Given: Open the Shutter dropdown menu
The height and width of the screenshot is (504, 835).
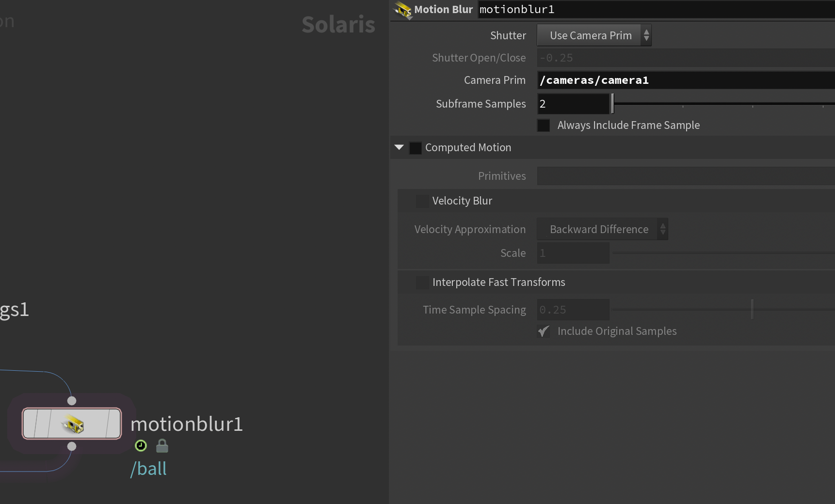Looking at the screenshot, I should pos(594,35).
